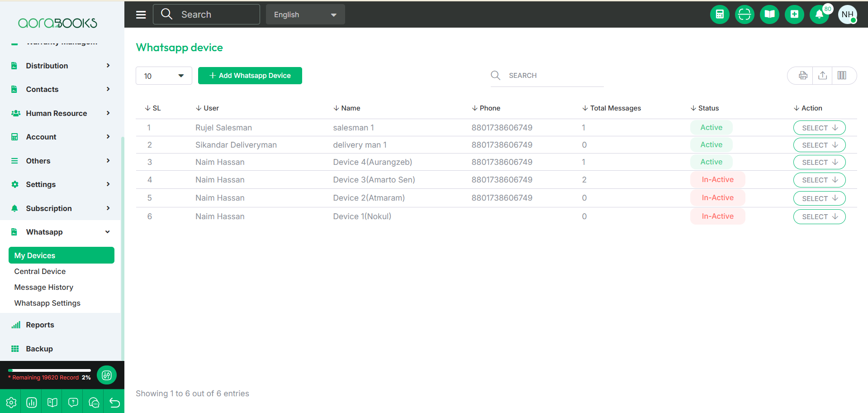The image size is (868, 413).
Task: Click the table search magnifier icon
Action: point(496,75)
